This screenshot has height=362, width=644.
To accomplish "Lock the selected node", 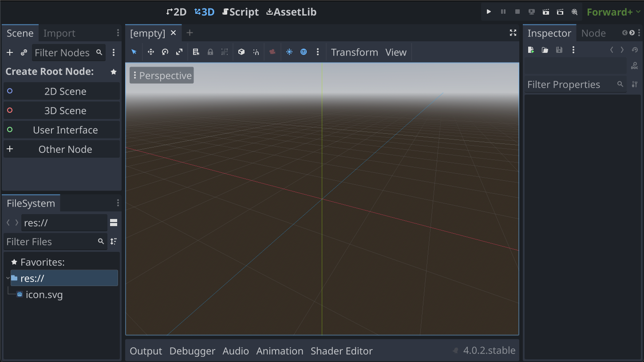I will coord(210,52).
